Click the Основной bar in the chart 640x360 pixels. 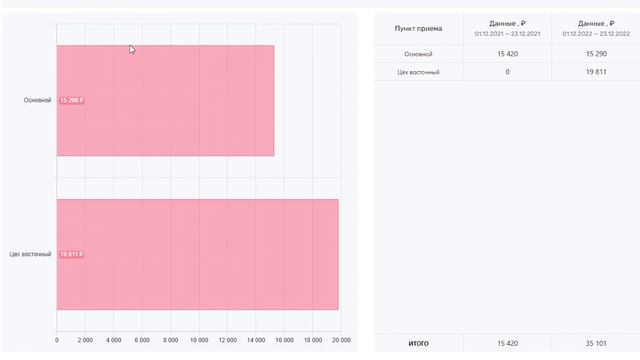coord(165,100)
